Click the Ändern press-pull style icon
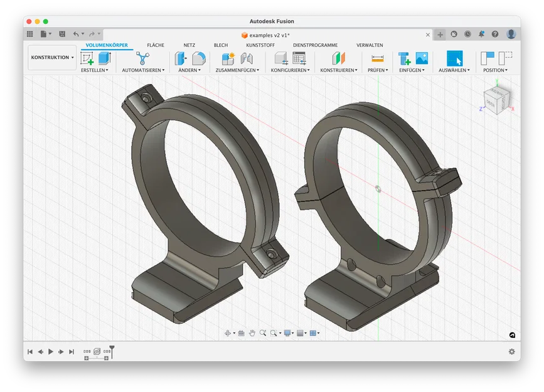The width and height of the screenshot is (544, 392). [179, 60]
